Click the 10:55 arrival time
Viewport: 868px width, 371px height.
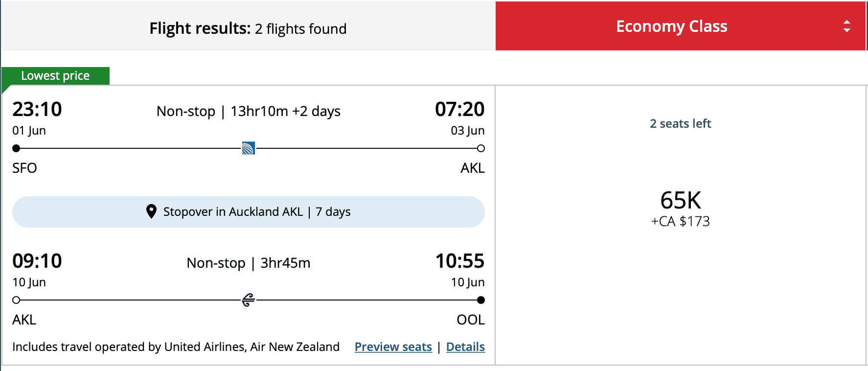click(x=459, y=261)
